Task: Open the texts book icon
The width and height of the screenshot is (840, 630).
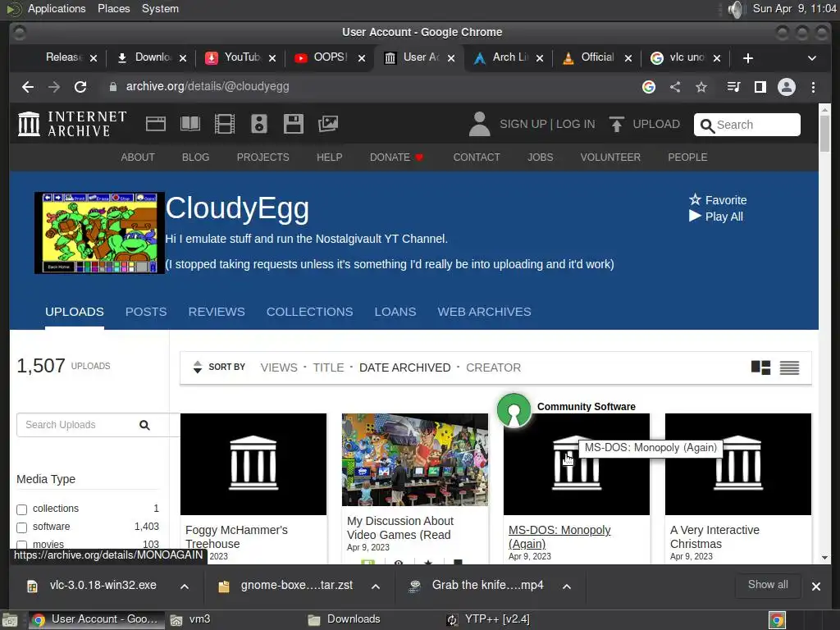Action: click(190, 125)
